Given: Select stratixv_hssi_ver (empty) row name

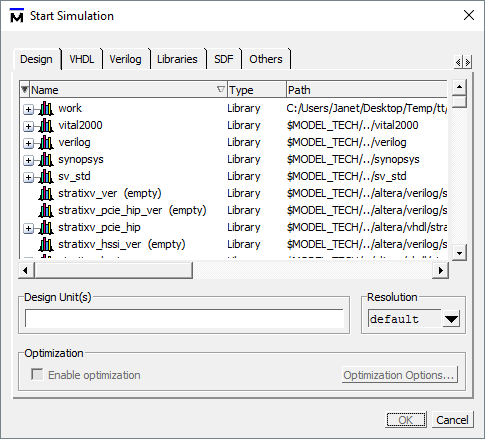Looking at the screenshot, I should [x=122, y=244].
